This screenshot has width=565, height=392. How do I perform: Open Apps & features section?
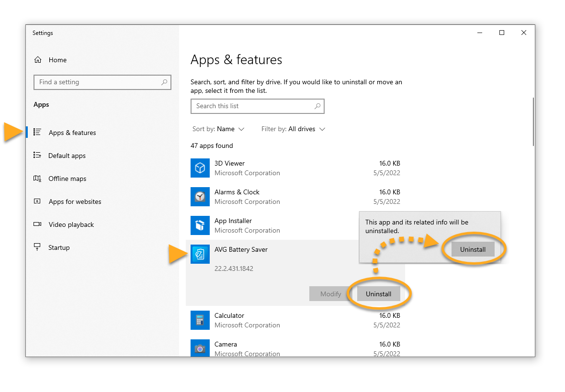click(x=72, y=133)
